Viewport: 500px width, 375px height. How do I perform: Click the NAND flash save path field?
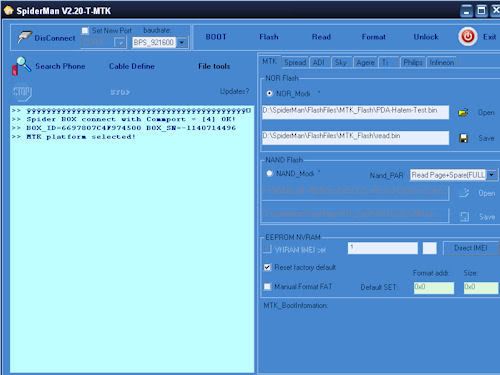[x=355, y=215]
